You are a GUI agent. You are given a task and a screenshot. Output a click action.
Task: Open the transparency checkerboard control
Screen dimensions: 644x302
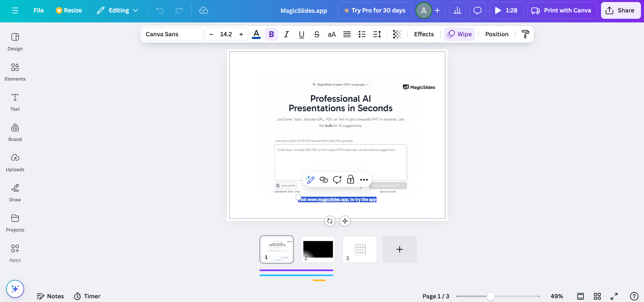[x=397, y=34]
